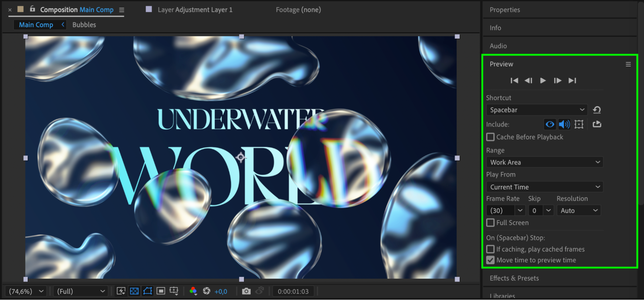Screen dimensions: 644x300
Task: Step to the previous frame
Action: pos(528,81)
